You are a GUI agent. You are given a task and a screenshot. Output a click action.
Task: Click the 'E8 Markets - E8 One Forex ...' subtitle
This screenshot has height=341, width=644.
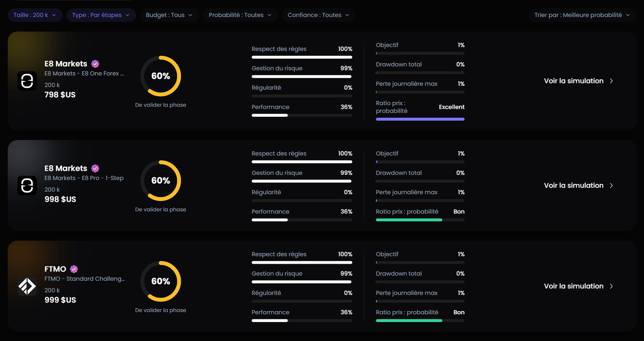pyautogui.click(x=84, y=74)
